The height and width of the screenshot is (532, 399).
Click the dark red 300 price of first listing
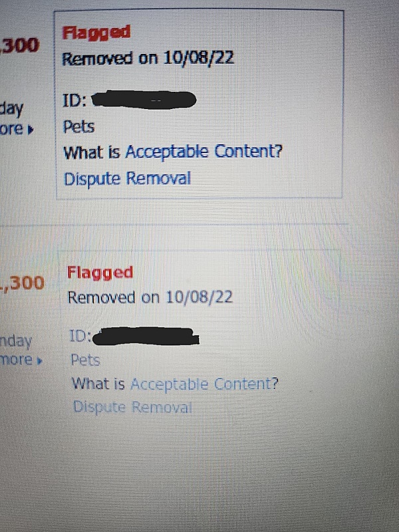click(x=20, y=45)
